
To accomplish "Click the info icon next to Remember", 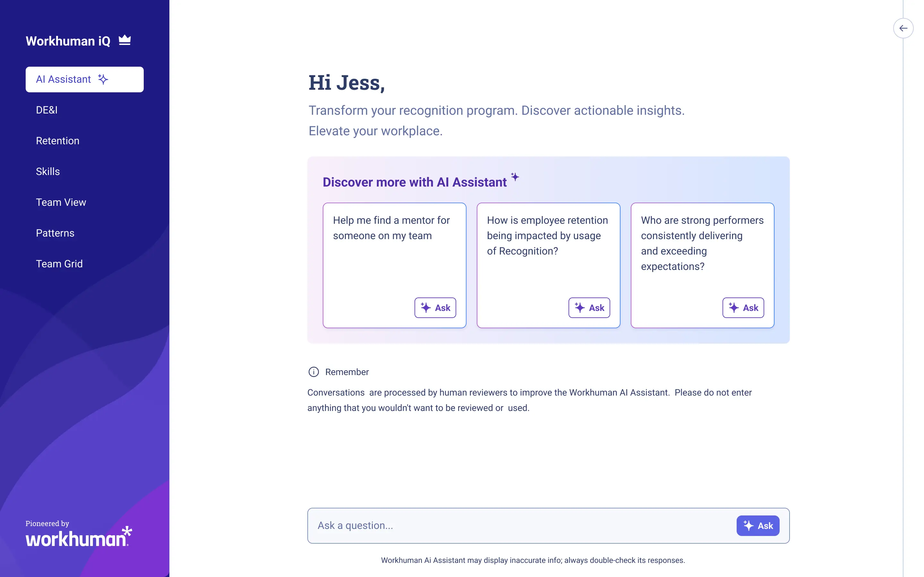I will point(313,372).
